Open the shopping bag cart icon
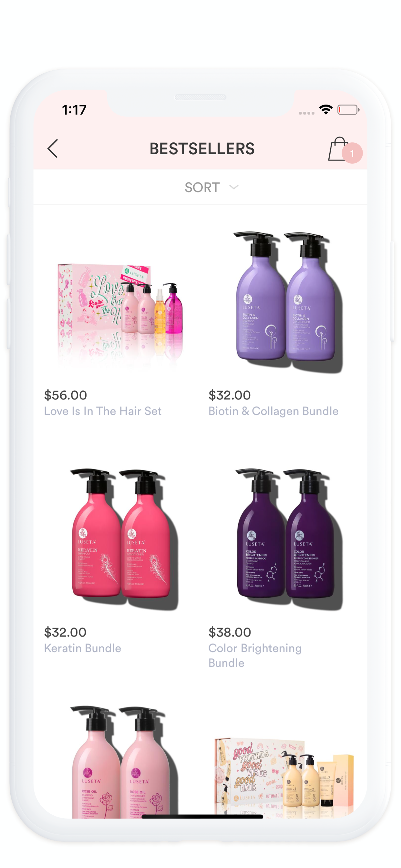401x868 pixels. [338, 149]
